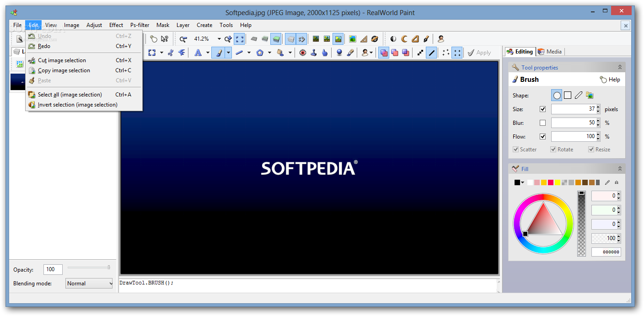This screenshot has height=316, width=644.
Task: Select the Flood fill bucket tool
Action: tap(280, 53)
